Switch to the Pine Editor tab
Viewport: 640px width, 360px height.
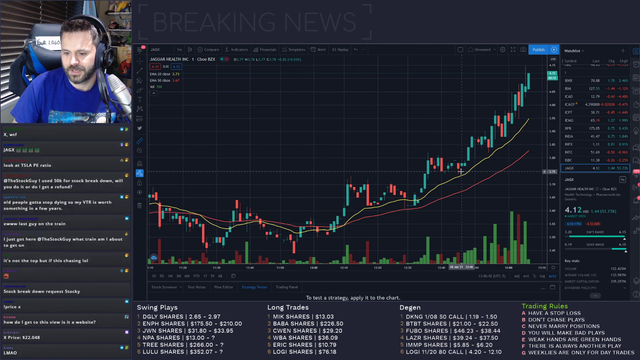coord(224,287)
